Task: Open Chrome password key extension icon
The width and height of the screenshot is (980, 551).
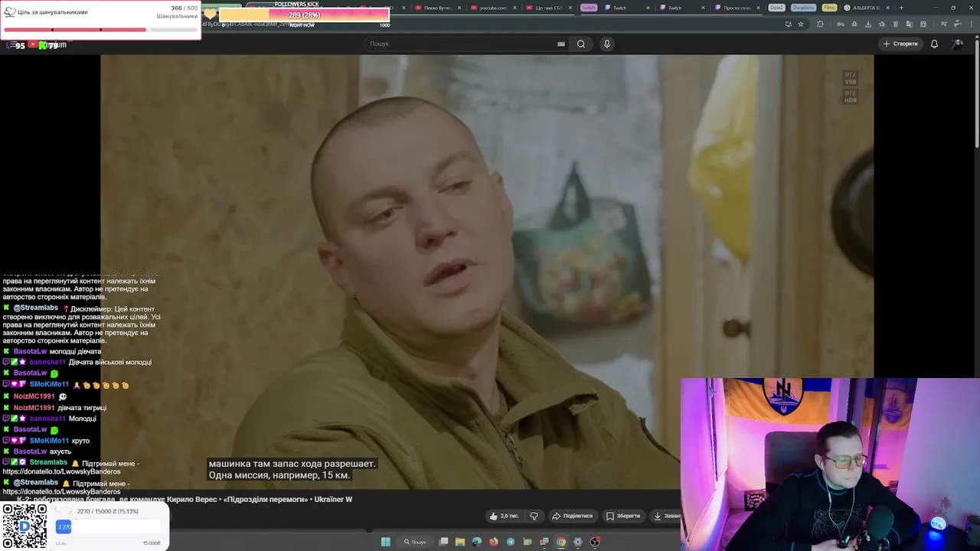Action: coord(841,24)
